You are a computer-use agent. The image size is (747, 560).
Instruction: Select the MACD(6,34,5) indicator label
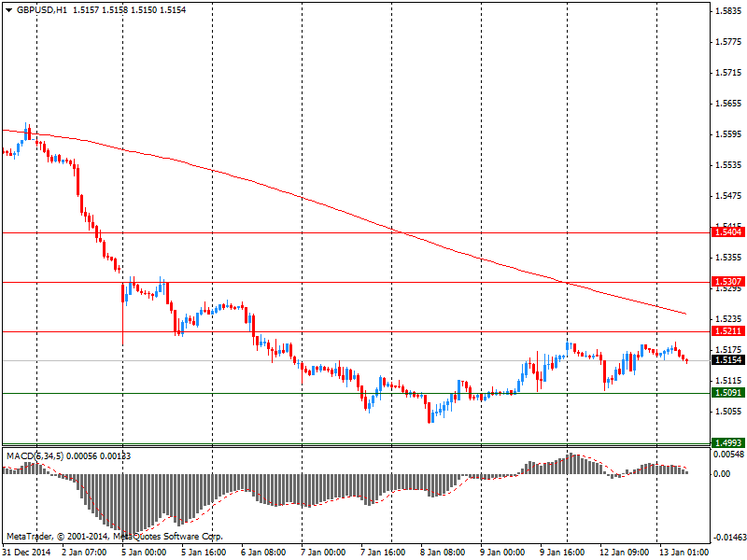(35, 456)
